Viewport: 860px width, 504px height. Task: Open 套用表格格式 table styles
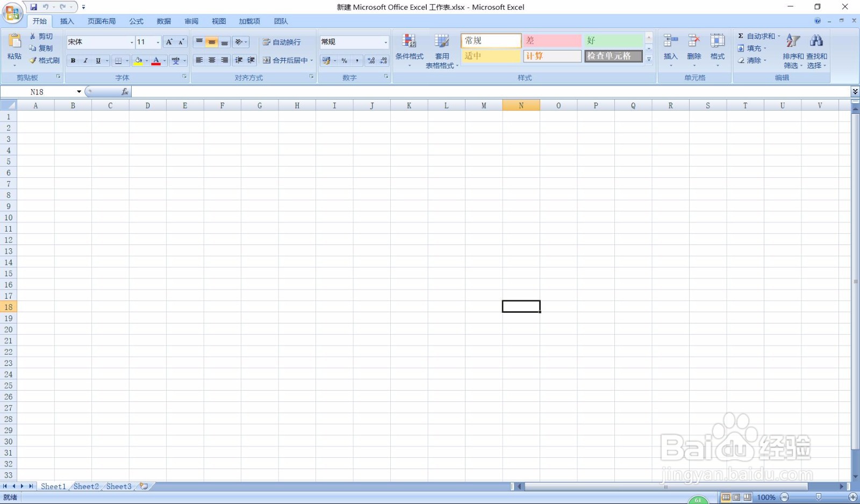point(442,52)
